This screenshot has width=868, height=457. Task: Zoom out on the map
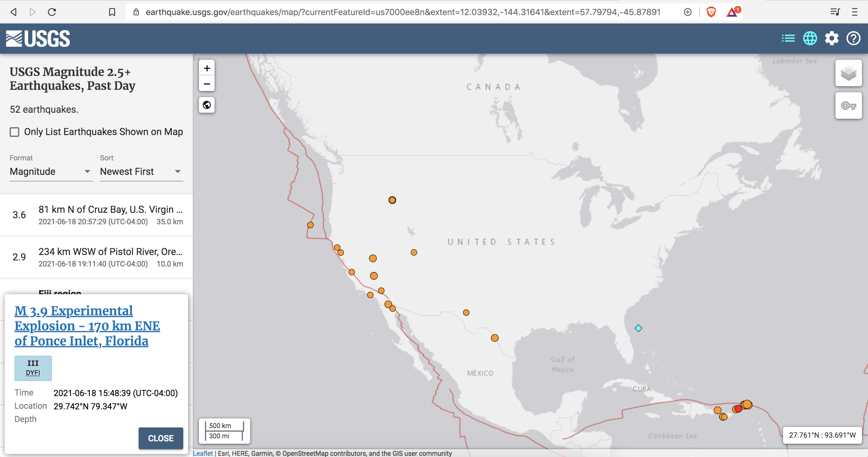207,84
